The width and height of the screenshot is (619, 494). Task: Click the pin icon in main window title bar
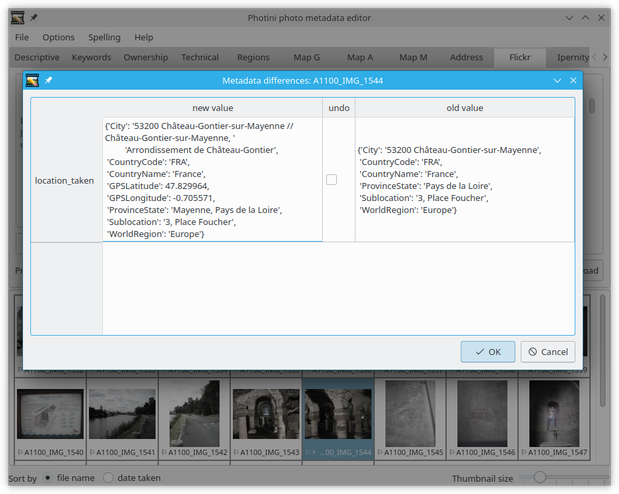34,18
